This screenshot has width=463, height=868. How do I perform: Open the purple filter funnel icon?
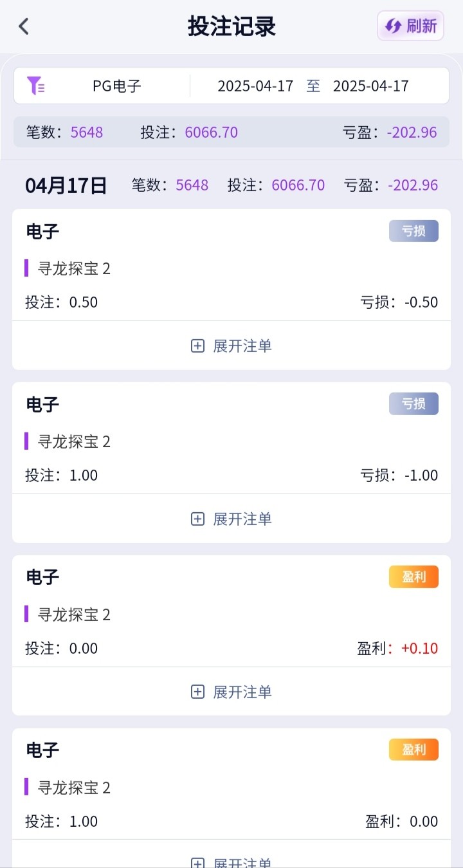click(x=35, y=86)
